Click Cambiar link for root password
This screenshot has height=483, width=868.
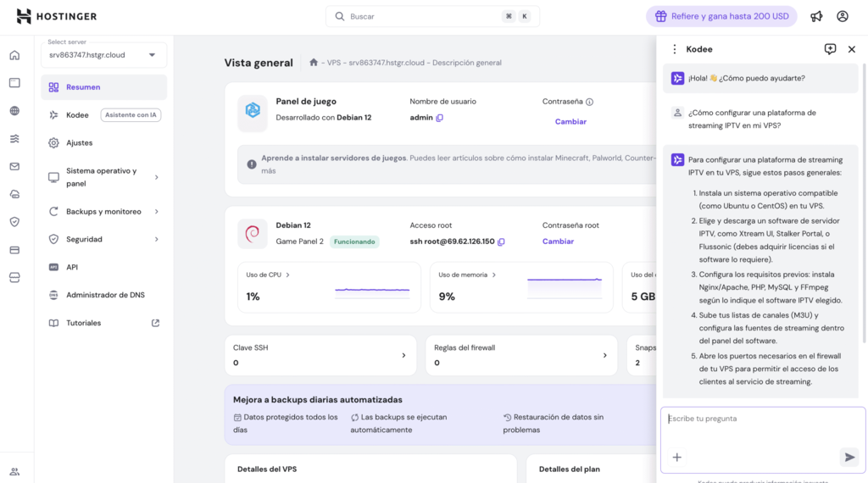click(x=558, y=241)
